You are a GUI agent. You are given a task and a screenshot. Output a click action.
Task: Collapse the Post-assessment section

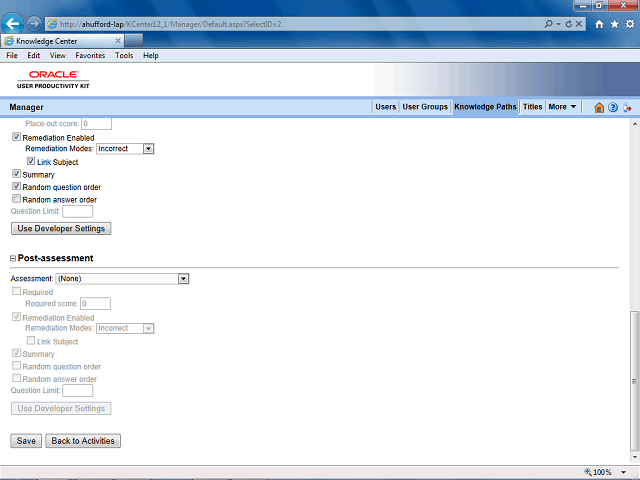(13, 258)
